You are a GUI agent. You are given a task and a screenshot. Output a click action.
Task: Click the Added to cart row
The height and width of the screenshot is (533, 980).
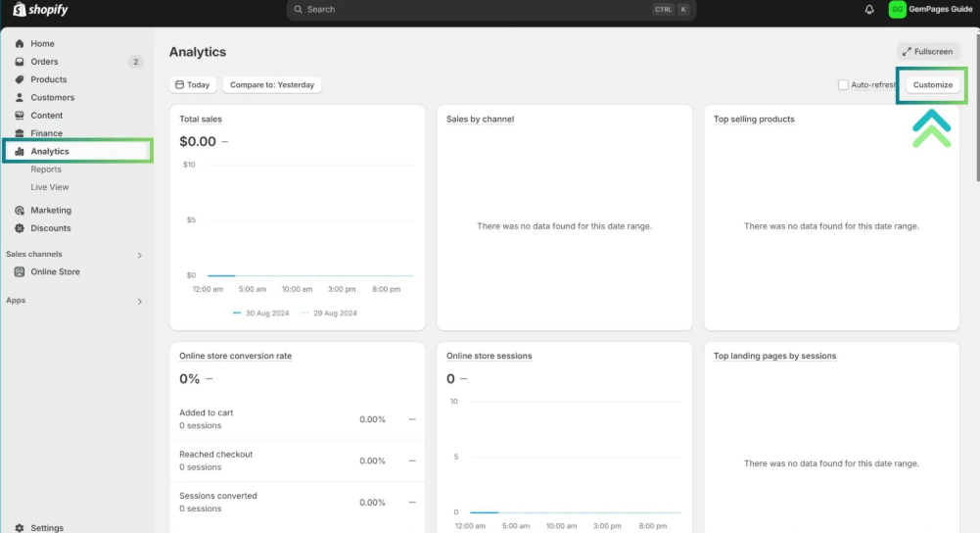click(x=298, y=419)
